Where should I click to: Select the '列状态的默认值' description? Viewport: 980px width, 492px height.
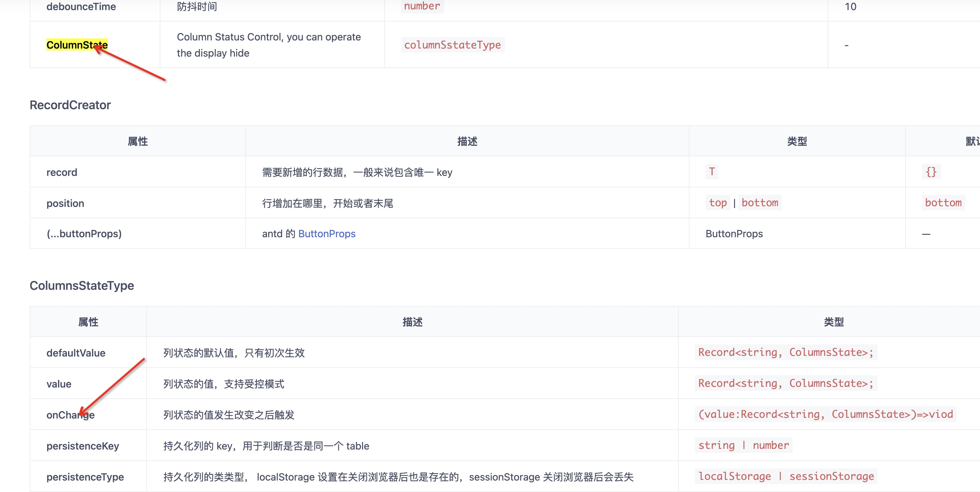234,353
